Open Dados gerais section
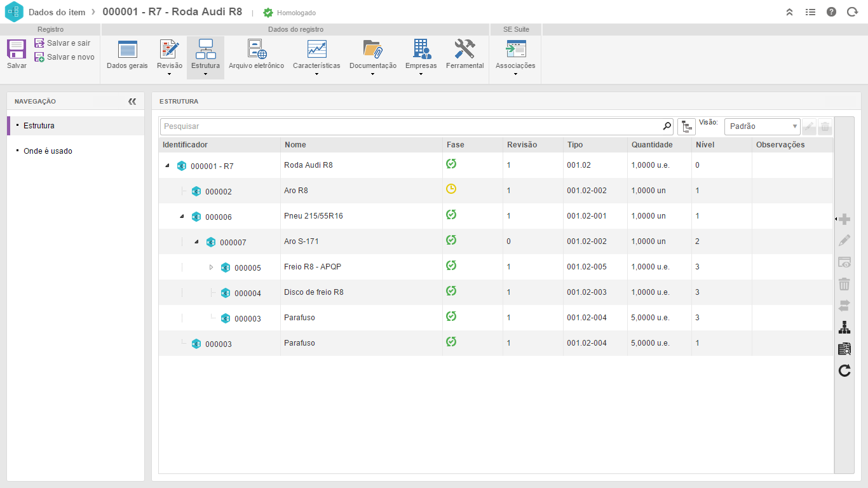The width and height of the screenshot is (868, 488). 127,55
